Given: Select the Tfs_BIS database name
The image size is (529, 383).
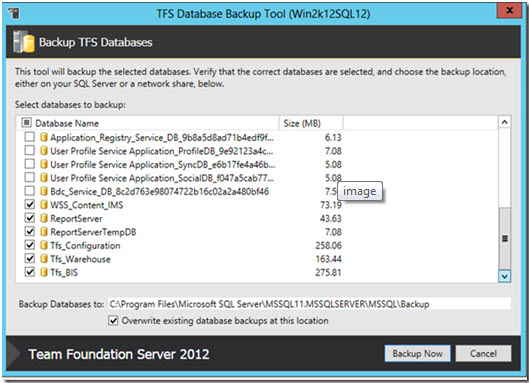Looking at the screenshot, I should coord(64,273).
